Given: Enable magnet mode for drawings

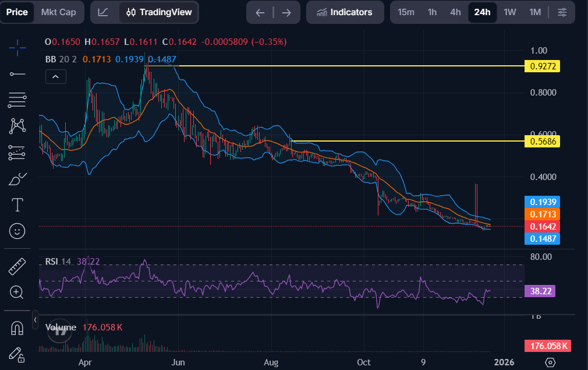Looking at the screenshot, I should [x=17, y=328].
